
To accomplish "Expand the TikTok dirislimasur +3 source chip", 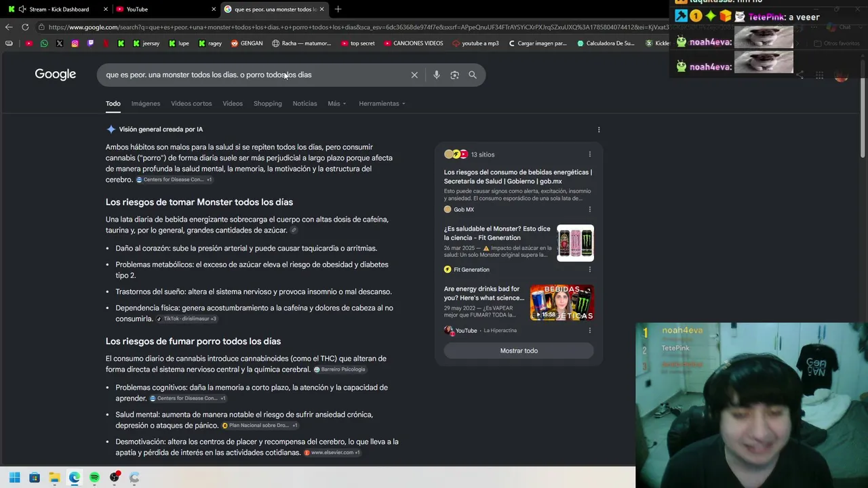I will pyautogui.click(x=186, y=319).
